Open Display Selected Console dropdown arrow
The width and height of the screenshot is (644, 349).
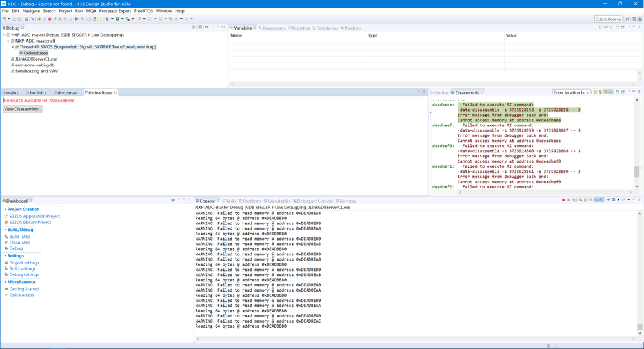pos(619,200)
